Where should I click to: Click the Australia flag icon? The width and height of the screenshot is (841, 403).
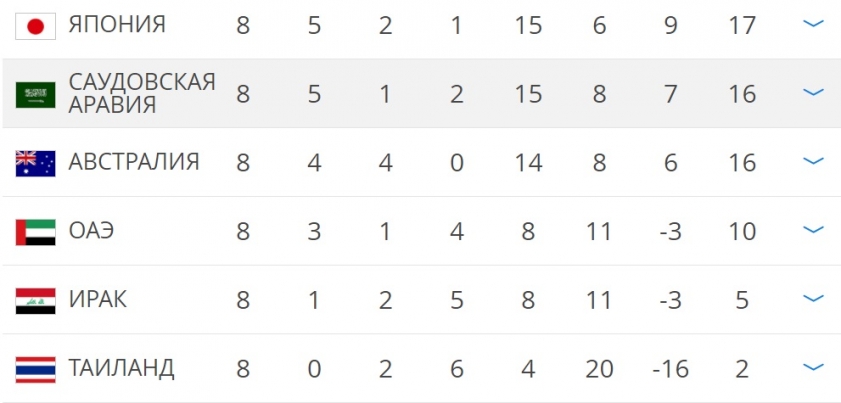point(35,164)
